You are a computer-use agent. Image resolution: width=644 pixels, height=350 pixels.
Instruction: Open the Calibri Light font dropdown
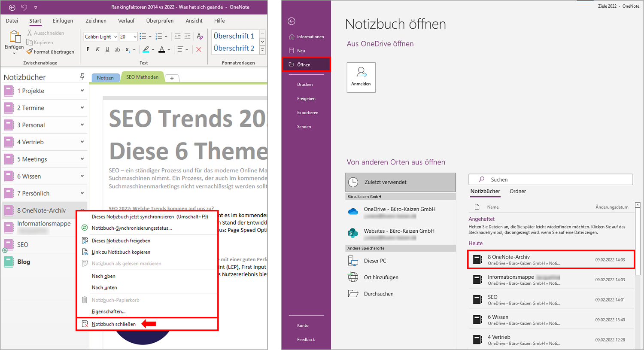pos(115,37)
